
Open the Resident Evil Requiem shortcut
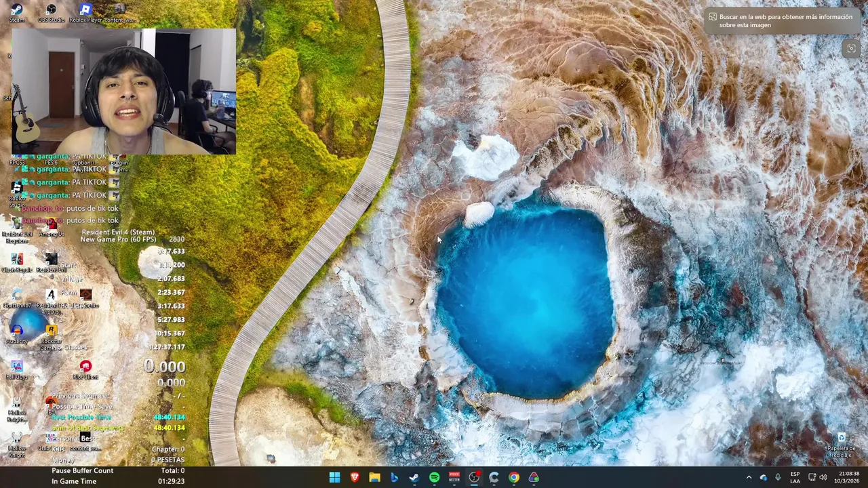[17, 230]
